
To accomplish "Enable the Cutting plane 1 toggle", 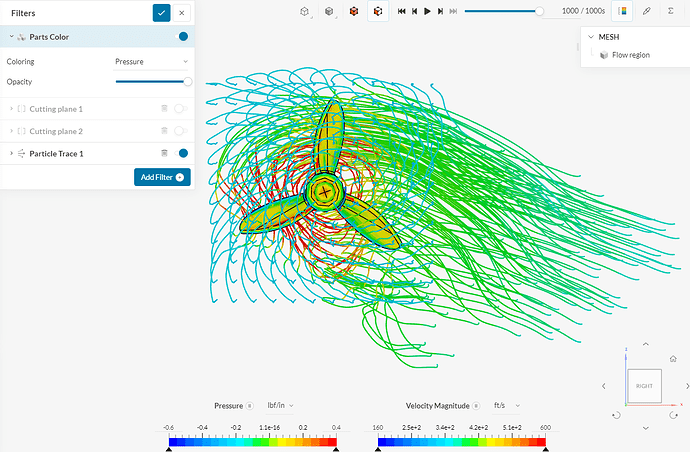I will click(180, 108).
